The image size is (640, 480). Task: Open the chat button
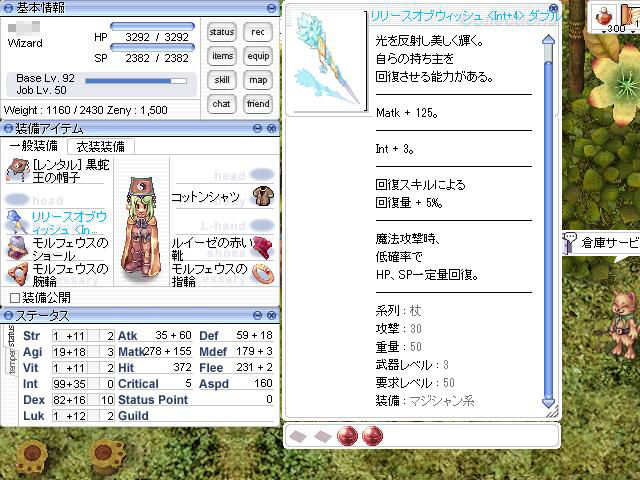coord(222,104)
